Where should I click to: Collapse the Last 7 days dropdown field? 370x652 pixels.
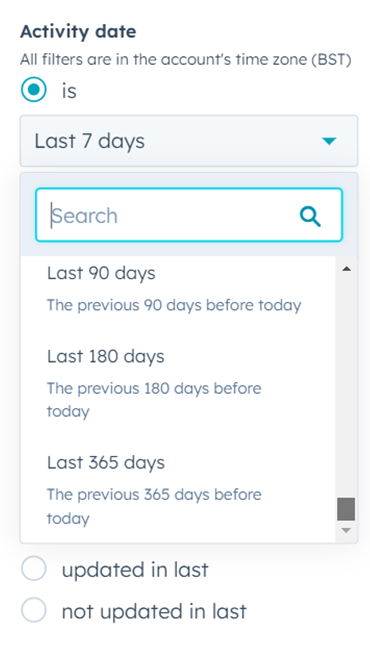pyautogui.click(x=189, y=141)
